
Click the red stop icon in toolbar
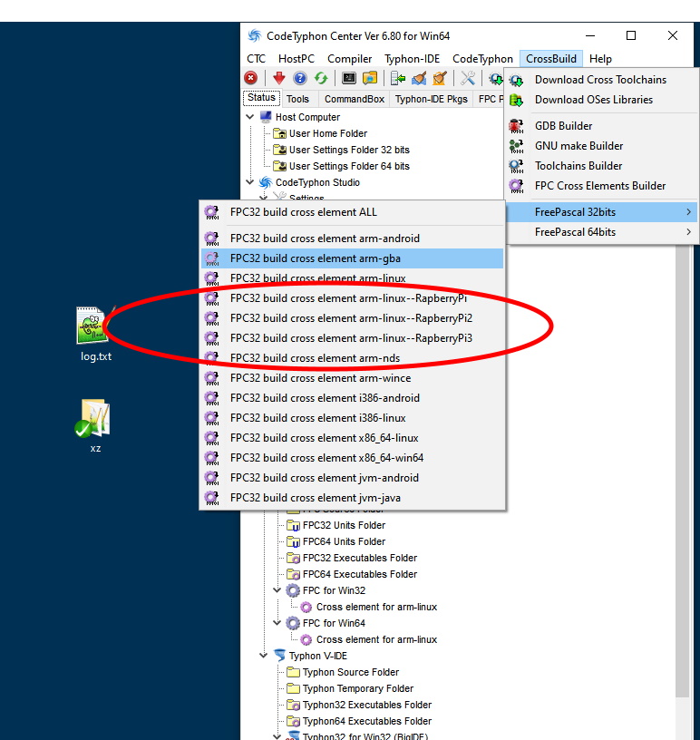click(x=250, y=78)
